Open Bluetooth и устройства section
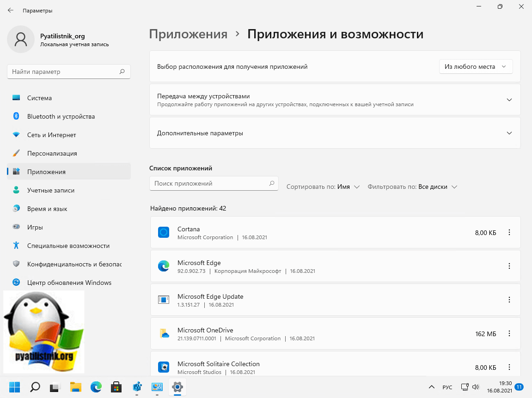The height and width of the screenshot is (398, 532). pyautogui.click(x=69, y=116)
